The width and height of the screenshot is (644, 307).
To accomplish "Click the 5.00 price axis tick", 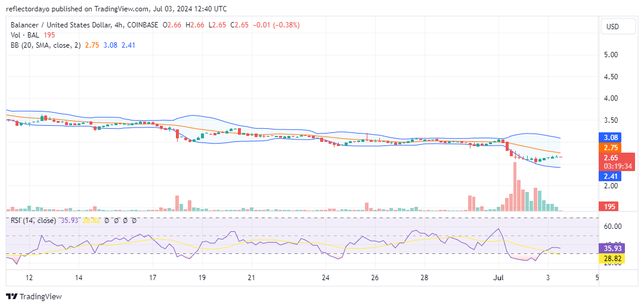I will (612, 55).
